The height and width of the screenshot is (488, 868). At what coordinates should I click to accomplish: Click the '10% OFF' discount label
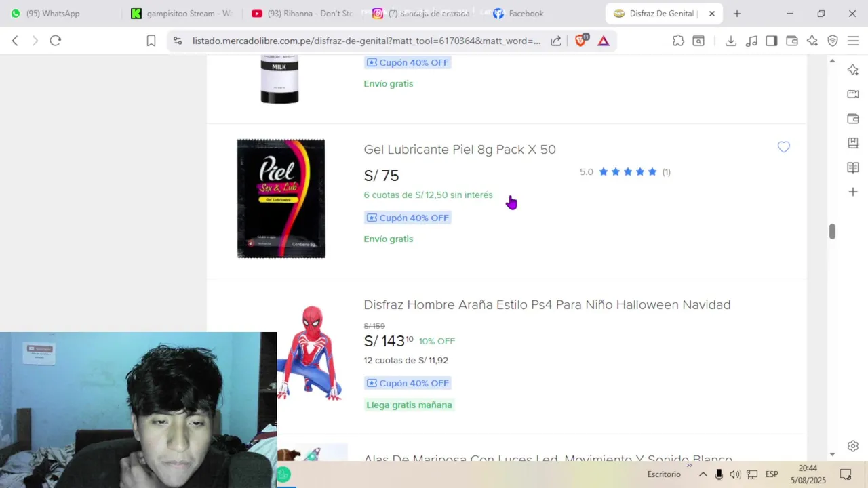pos(437,341)
